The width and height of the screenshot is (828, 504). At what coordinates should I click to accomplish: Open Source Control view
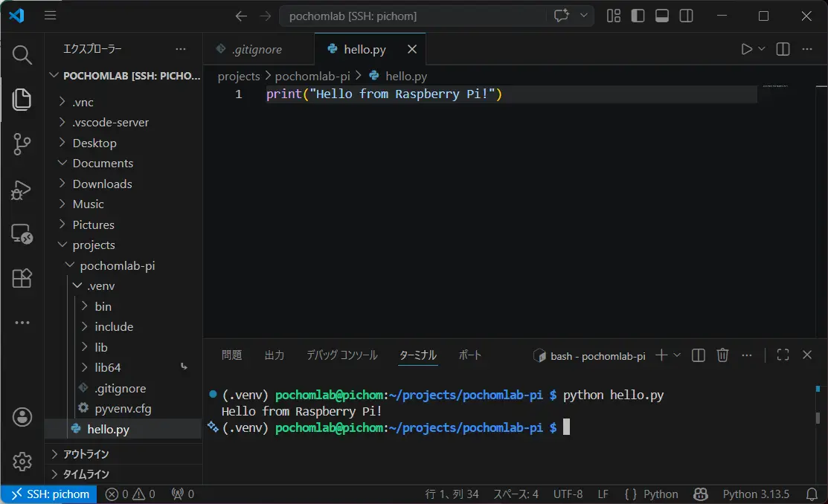pos(22,143)
